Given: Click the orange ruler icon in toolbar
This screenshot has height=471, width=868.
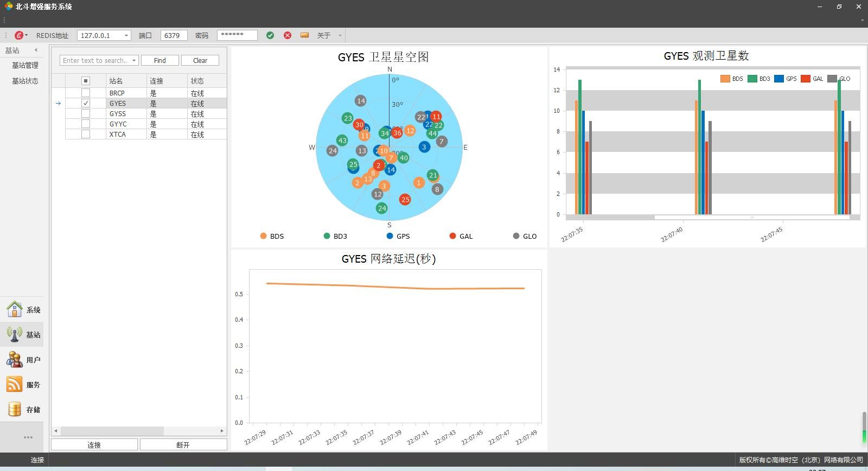Looking at the screenshot, I should point(304,35).
